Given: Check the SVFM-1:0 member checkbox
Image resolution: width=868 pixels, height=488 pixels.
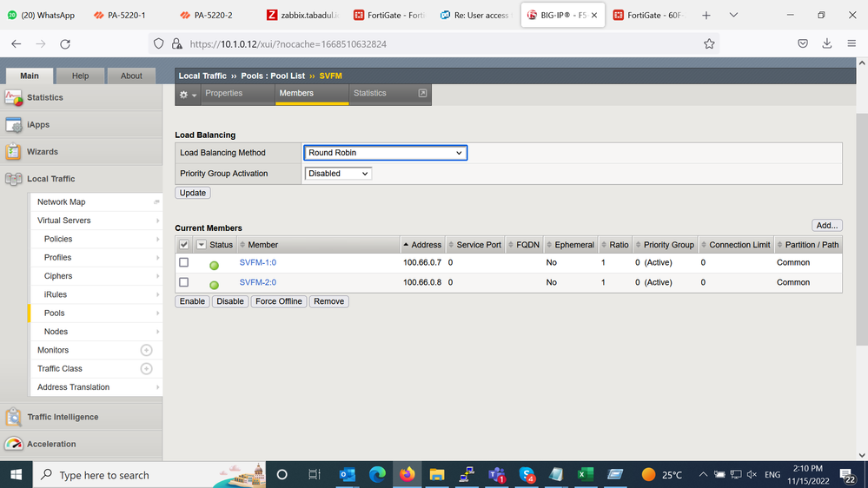Looking at the screenshot, I should pyautogui.click(x=184, y=262).
